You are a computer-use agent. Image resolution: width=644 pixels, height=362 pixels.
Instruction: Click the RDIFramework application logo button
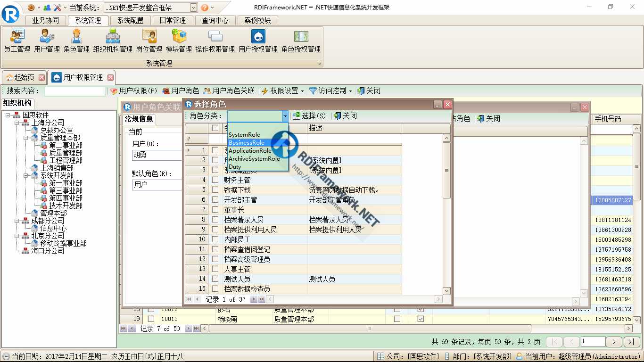point(10,13)
